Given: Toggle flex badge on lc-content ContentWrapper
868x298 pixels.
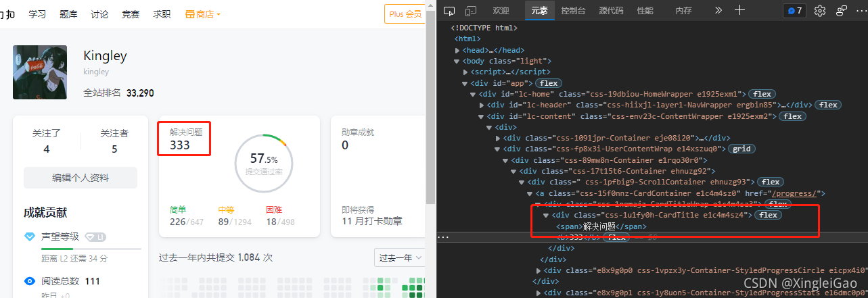Looking at the screenshot, I should 793,116.
